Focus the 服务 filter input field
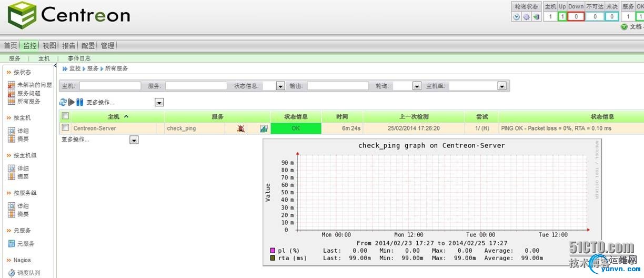The height and width of the screenshot is (278, 644). (x=196, y=86)
